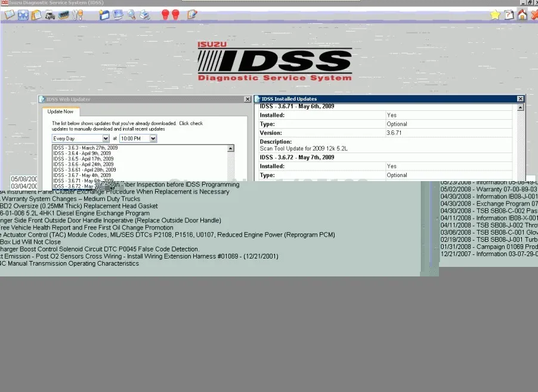Click the computer monitor toolbar icon
Screen dimensions: 538x392
(118, 15)
